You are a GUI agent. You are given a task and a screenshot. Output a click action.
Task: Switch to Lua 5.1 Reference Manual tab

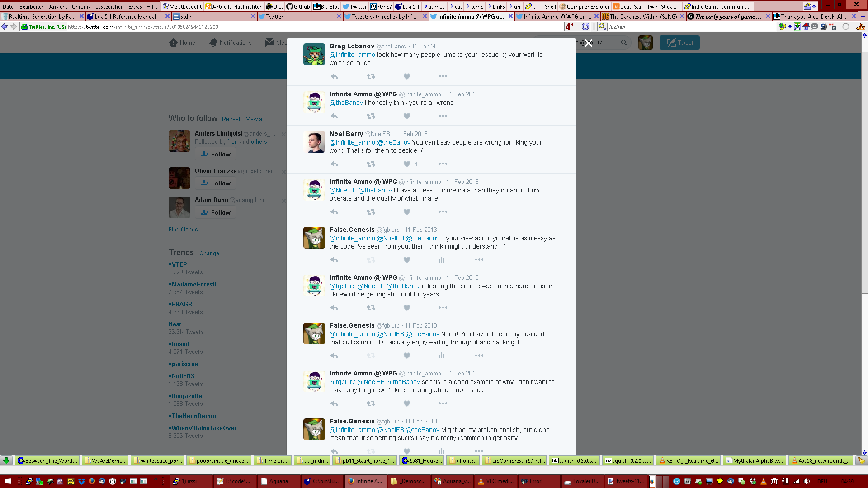tap(125, 16)
